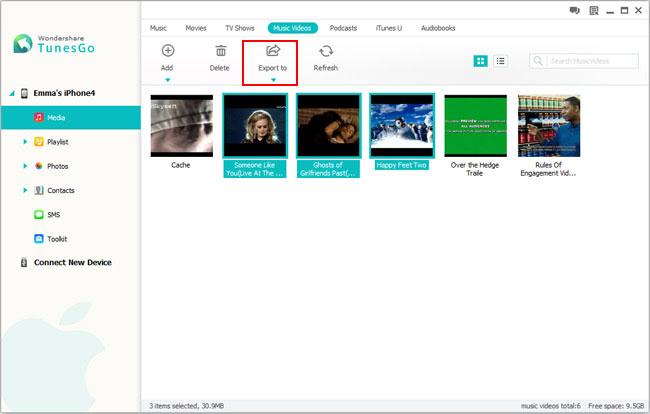Click the search magnifier icon
650x414 pixels.
coord(537,61)
